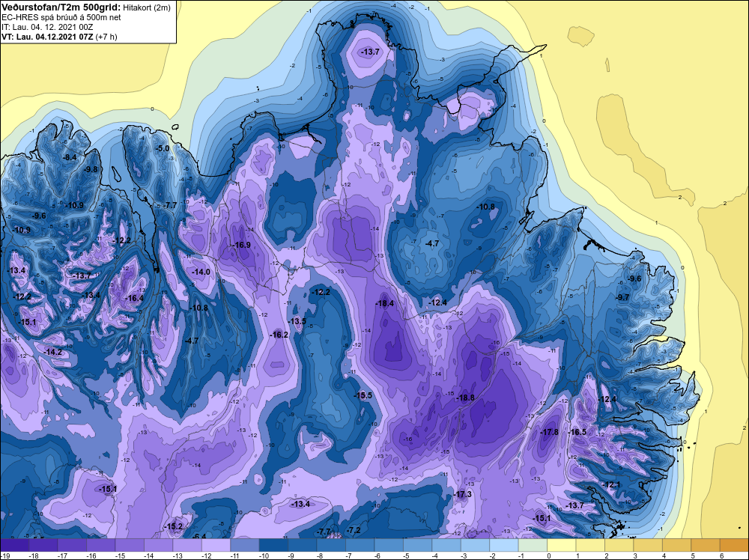Screen dimensions: 749x560
Task: Click the -17.8 temperature label on map
Action: click(549, 432)
